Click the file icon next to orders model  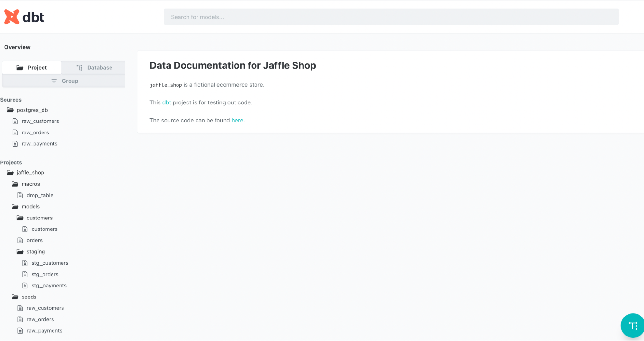click(x=20, y=240)
